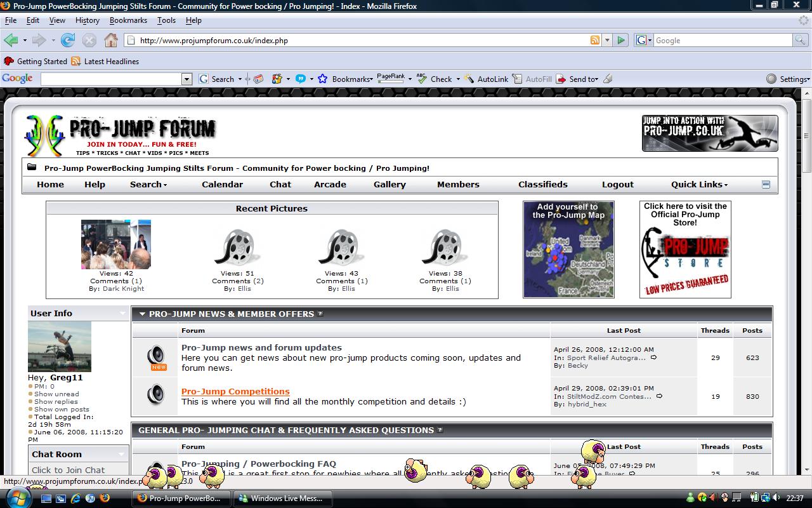
Task: Toggle the header collapse button beside Quick Links
Action: pos(766,184)
